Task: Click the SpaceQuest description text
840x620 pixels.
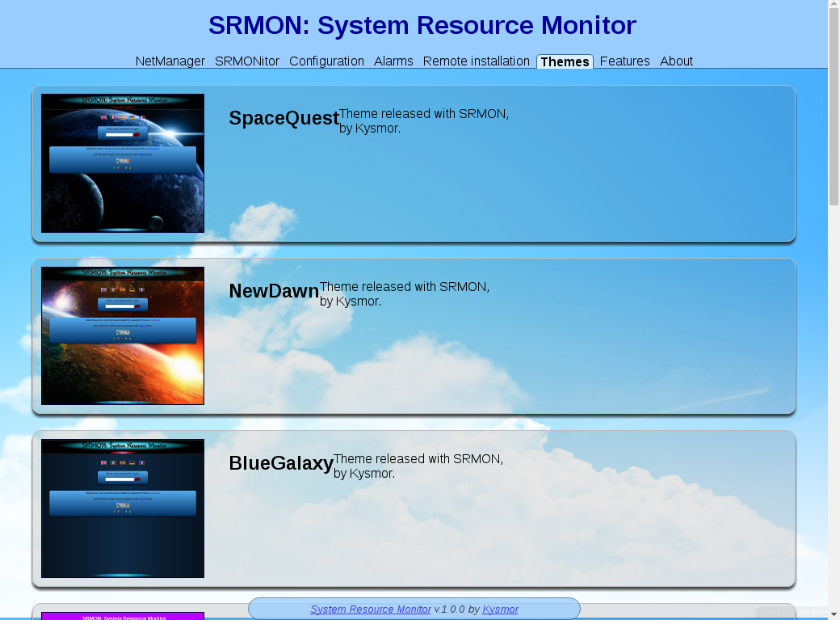Action: 424,121
